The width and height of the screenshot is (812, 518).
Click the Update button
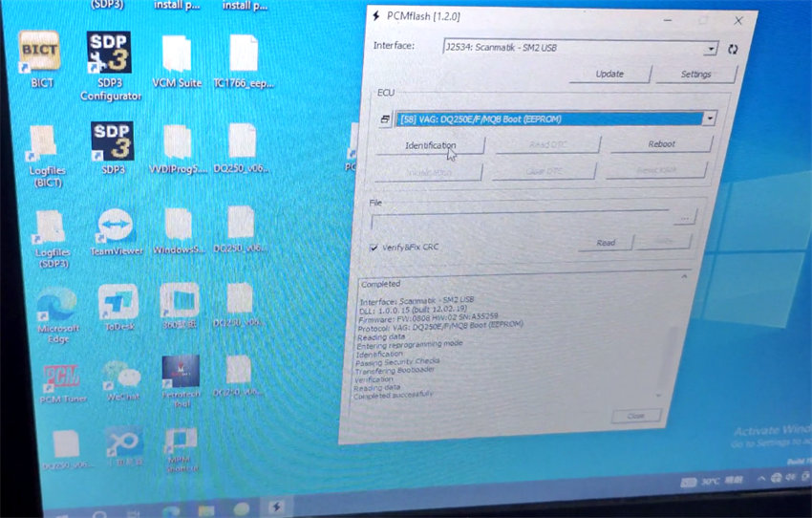click(x=609, y=74)
